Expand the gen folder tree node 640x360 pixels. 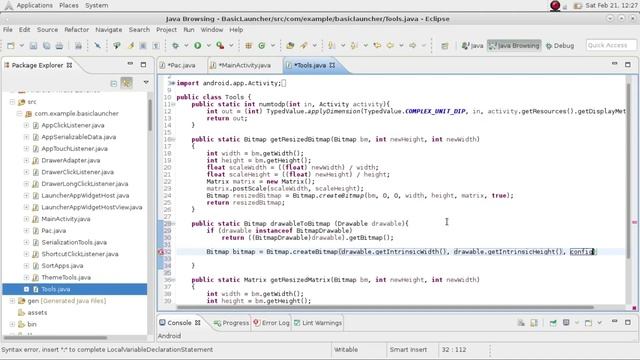coord(12,301)
